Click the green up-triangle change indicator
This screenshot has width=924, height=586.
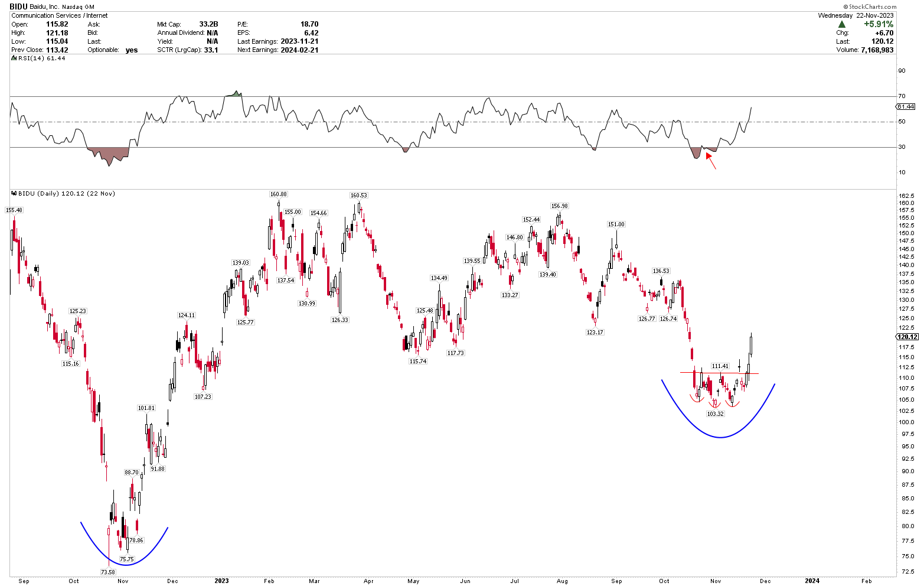pos(841,24)
